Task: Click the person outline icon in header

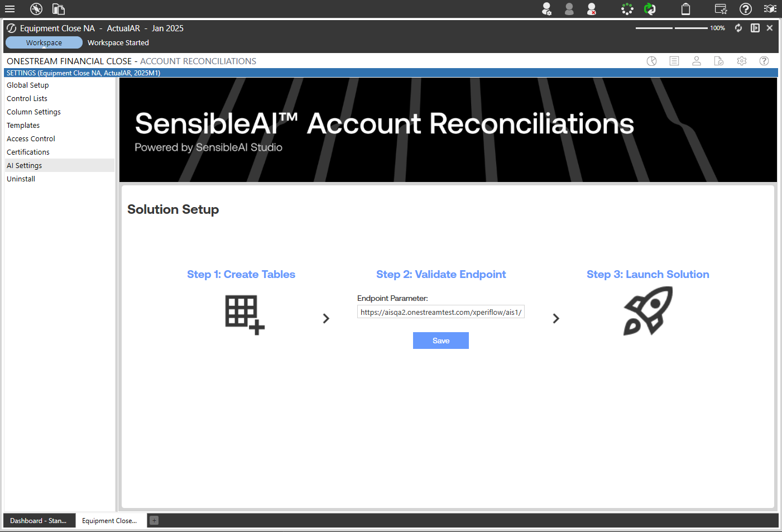Action: (x=697, y=61)
